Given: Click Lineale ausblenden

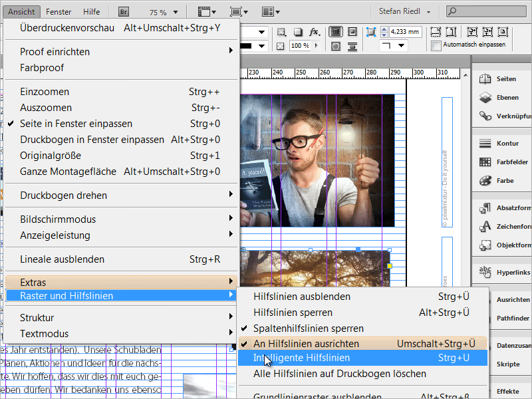Looking at the screenshot, I should click(x=62, y=259).
